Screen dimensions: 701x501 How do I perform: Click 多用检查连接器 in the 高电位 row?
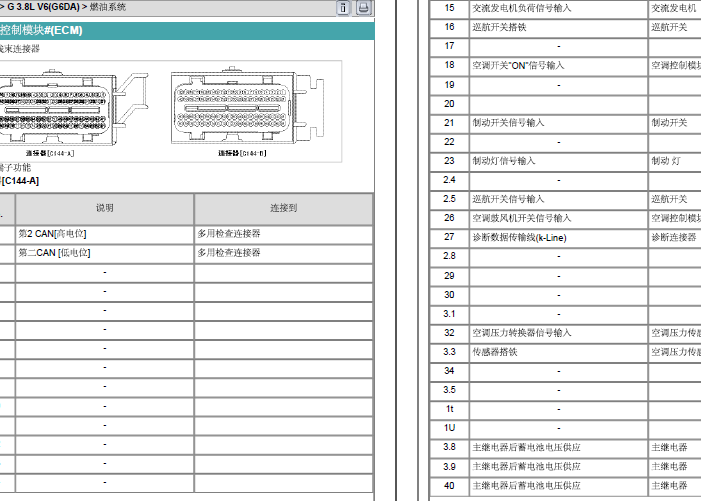click(229, 234)
